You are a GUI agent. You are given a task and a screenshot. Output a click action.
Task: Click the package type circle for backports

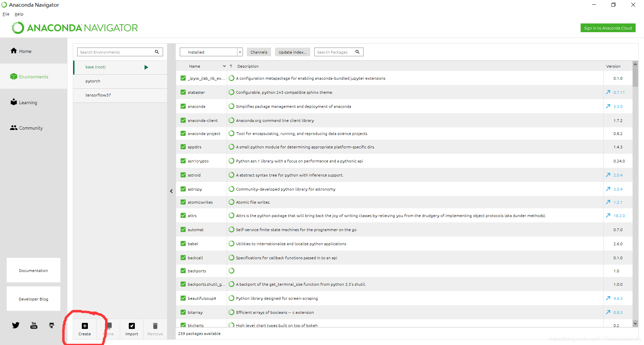point(231,271)
